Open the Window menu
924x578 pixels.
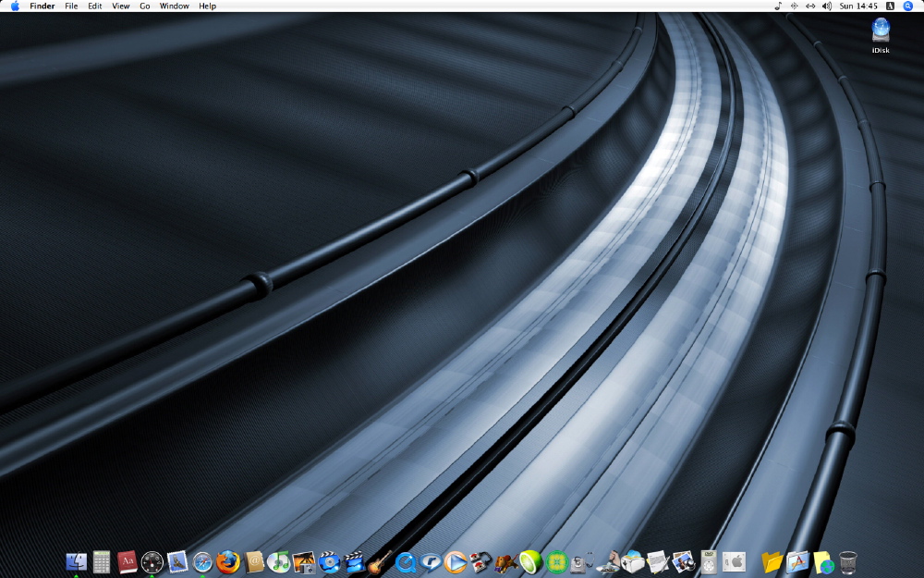[x=174, y=6]
